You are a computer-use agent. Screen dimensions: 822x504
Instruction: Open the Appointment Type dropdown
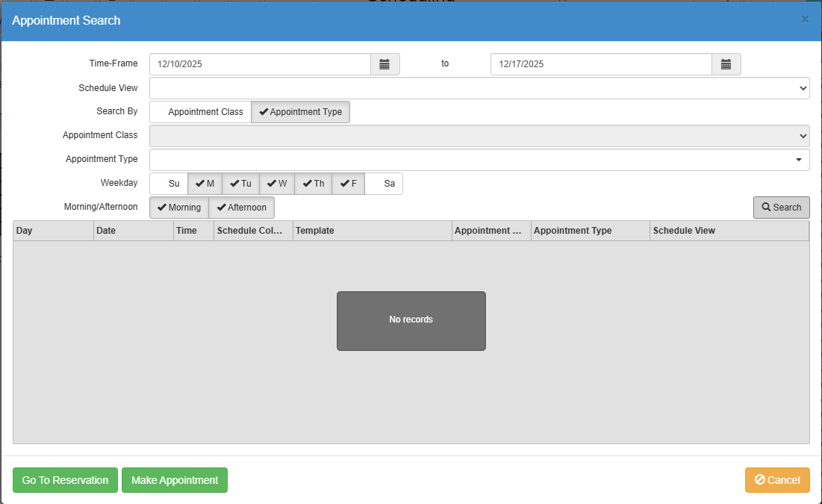(479, 160)
